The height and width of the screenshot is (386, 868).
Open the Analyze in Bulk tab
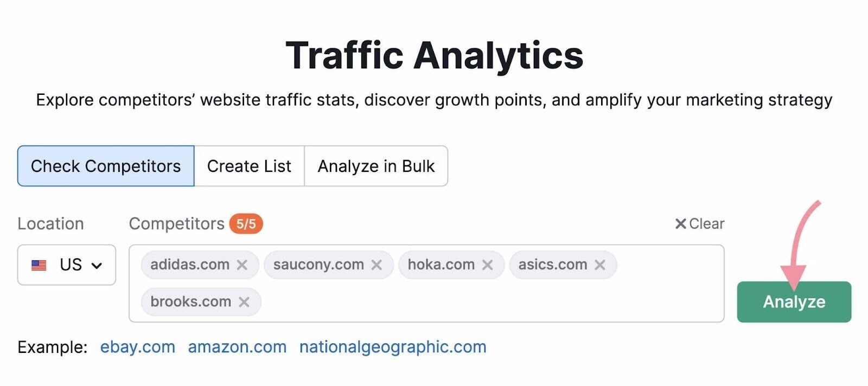(376, 166)
